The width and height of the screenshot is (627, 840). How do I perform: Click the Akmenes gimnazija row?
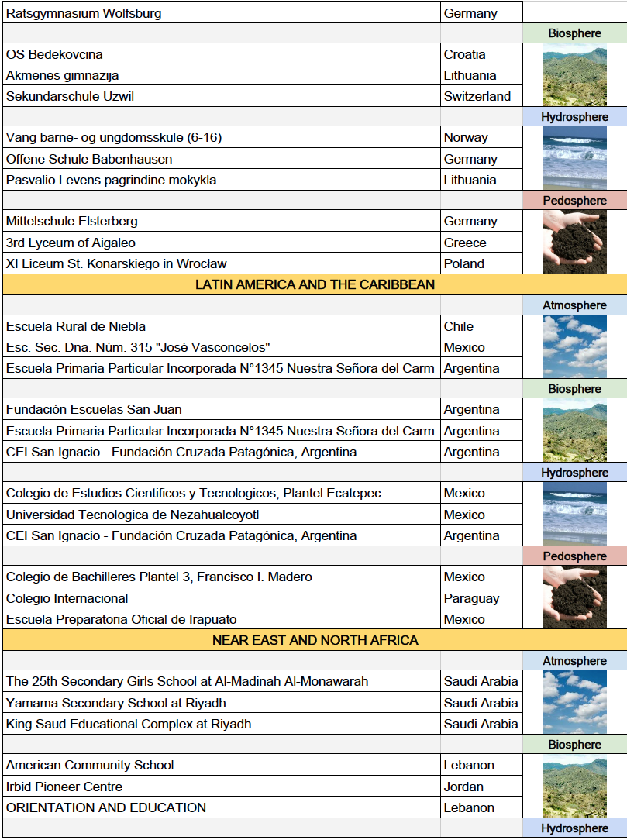[x=222, y=75]
